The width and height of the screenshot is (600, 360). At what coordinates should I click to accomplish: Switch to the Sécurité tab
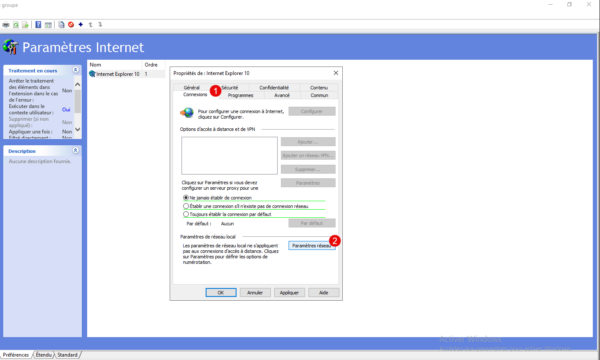230,88
